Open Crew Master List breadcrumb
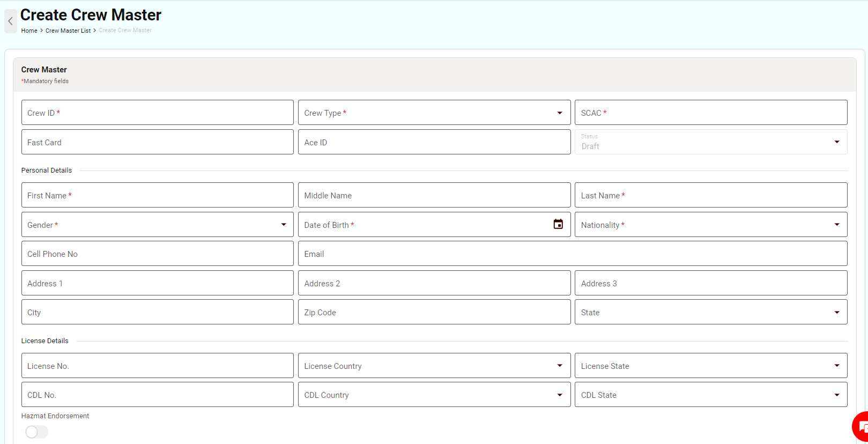This screenshot has height=444, width=868. tap(68, 31)
